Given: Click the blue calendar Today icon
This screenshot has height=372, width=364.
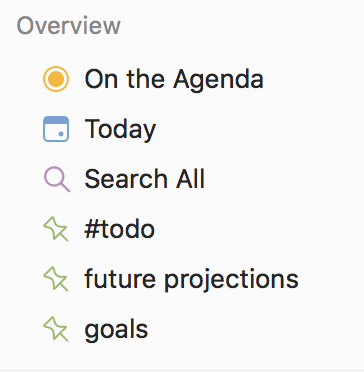Looking at the screenshot, I should 56,129.
